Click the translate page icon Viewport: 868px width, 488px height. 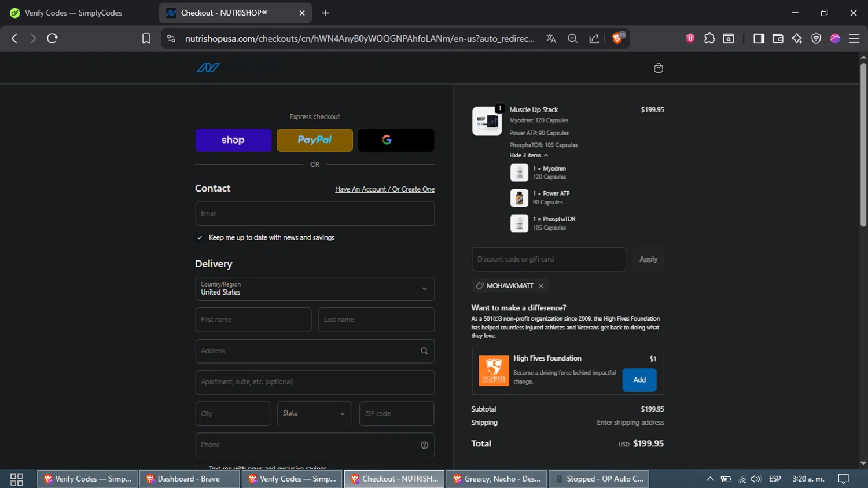(551, 38)
